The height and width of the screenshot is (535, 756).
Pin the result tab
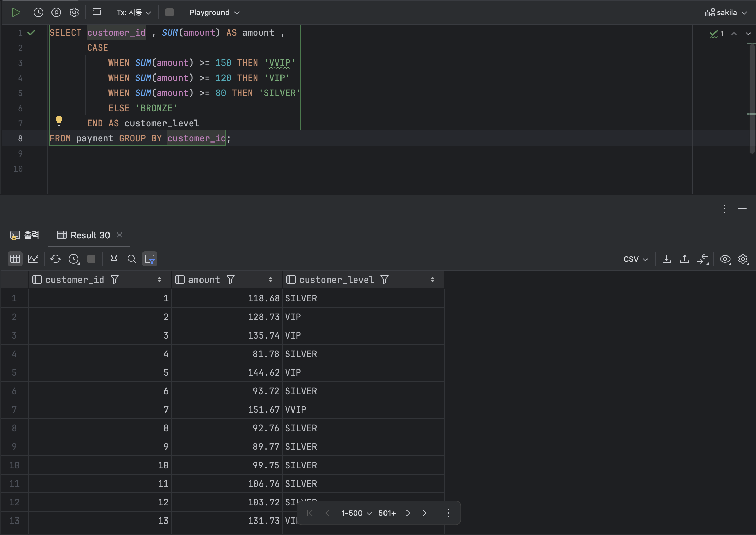tap(114, 259)
